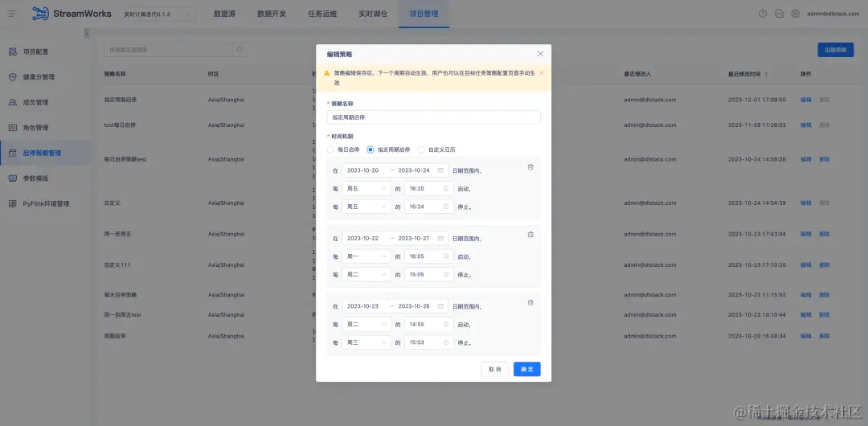The image size is (868, 426).
Task: Click the 策略名称 text input field
Action: point(433,117)
